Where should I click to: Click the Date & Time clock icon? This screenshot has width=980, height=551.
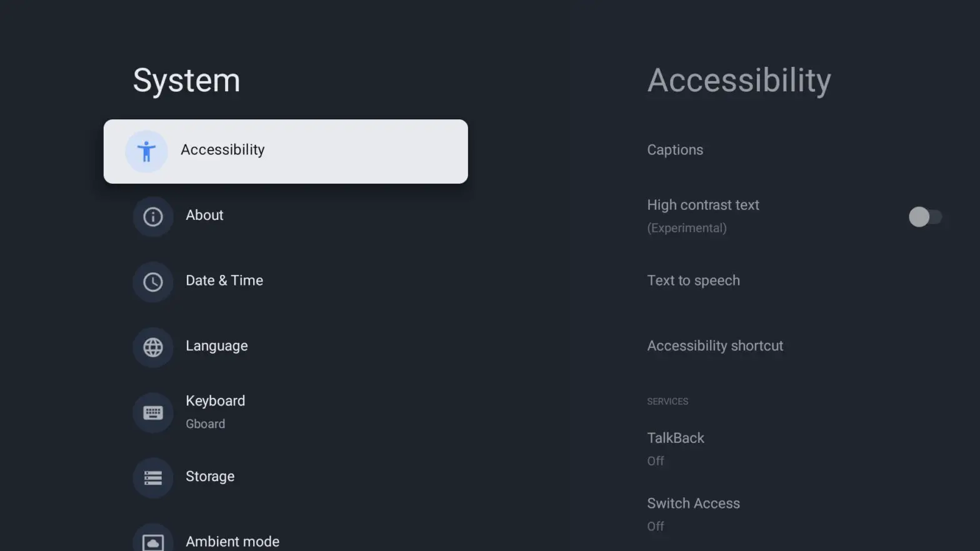coord(152,282)
